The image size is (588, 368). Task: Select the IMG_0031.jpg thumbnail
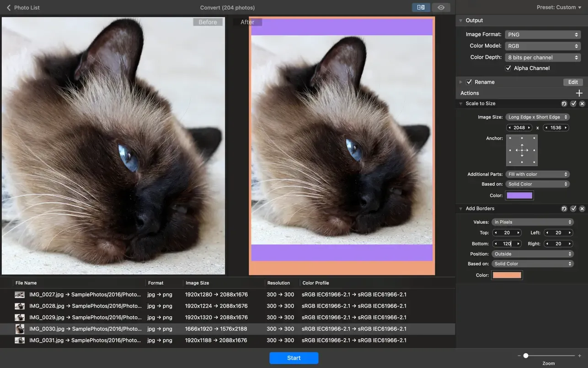tap(20, 341)
